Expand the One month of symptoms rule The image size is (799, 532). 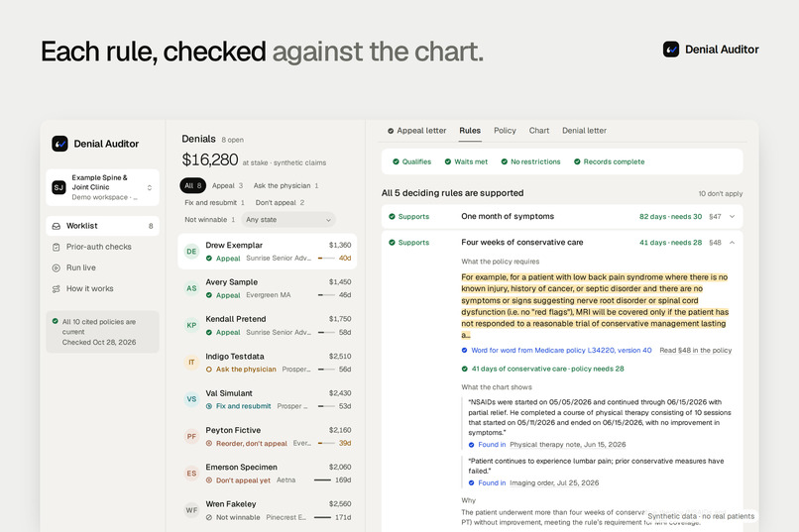click(x=733, y=216)
